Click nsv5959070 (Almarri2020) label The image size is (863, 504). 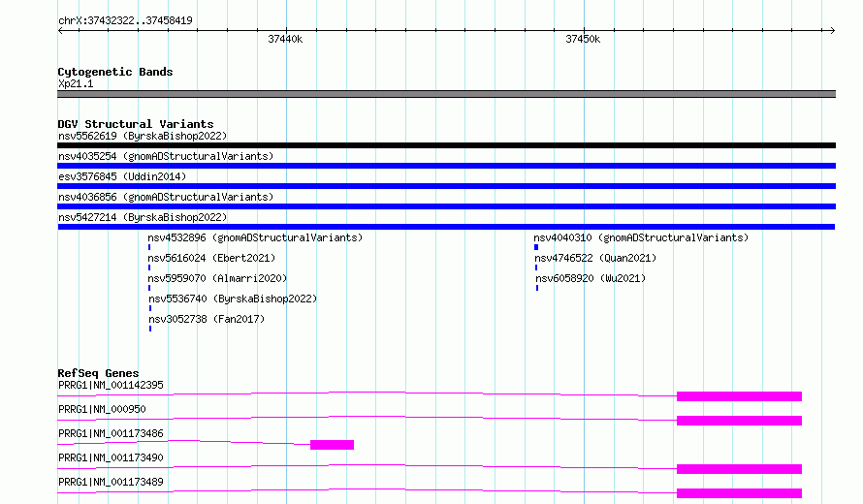(x=217, y=278)
